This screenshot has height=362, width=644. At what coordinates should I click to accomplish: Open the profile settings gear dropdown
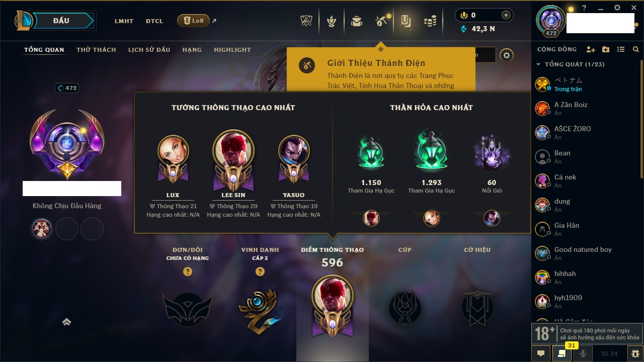[x=507, y=55]
